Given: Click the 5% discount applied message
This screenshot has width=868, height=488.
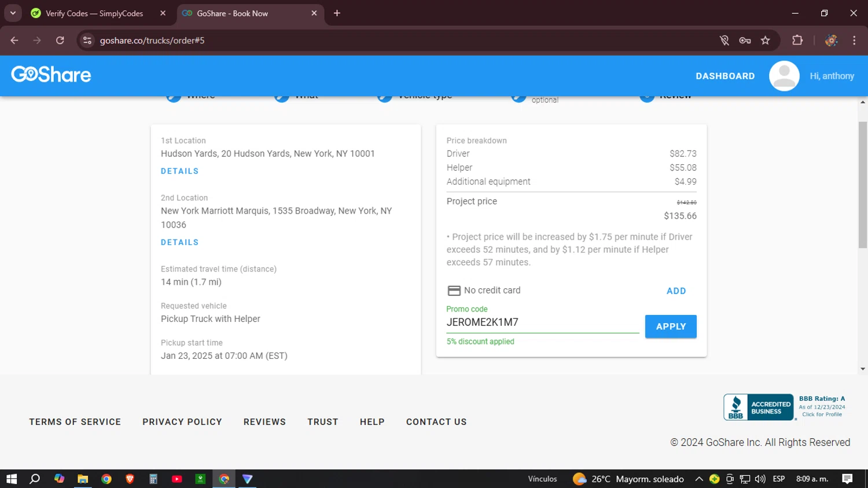Looking at the screenshot, I should 480,342.
